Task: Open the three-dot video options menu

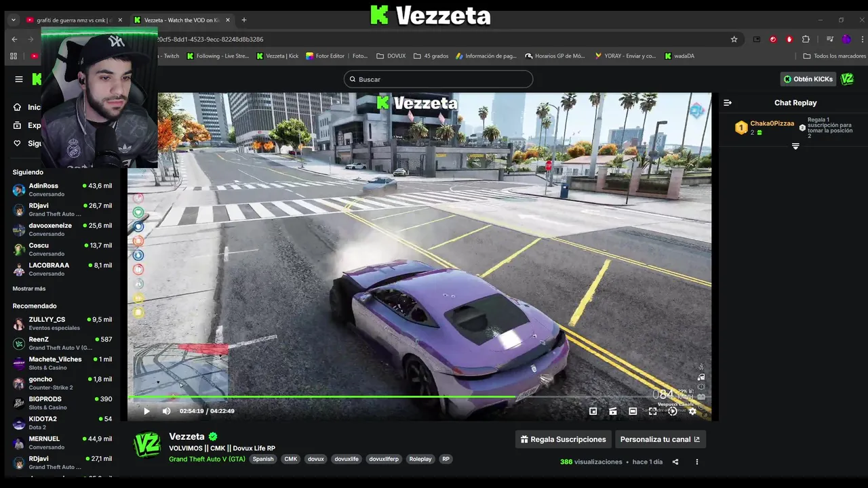Action: pos(696,462)
